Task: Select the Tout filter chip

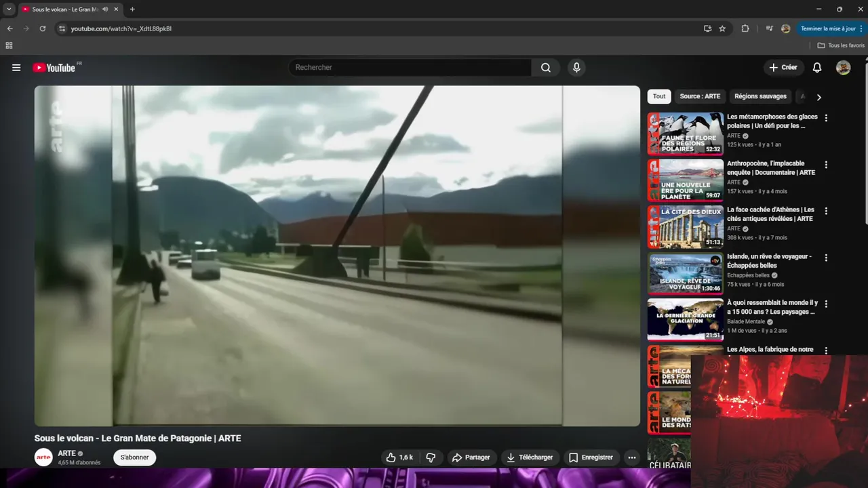Action: point(659,96)
